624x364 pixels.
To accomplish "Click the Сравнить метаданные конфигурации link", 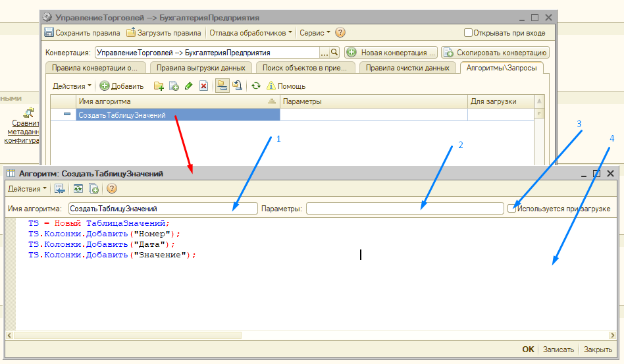I will [x=22, y=132].
